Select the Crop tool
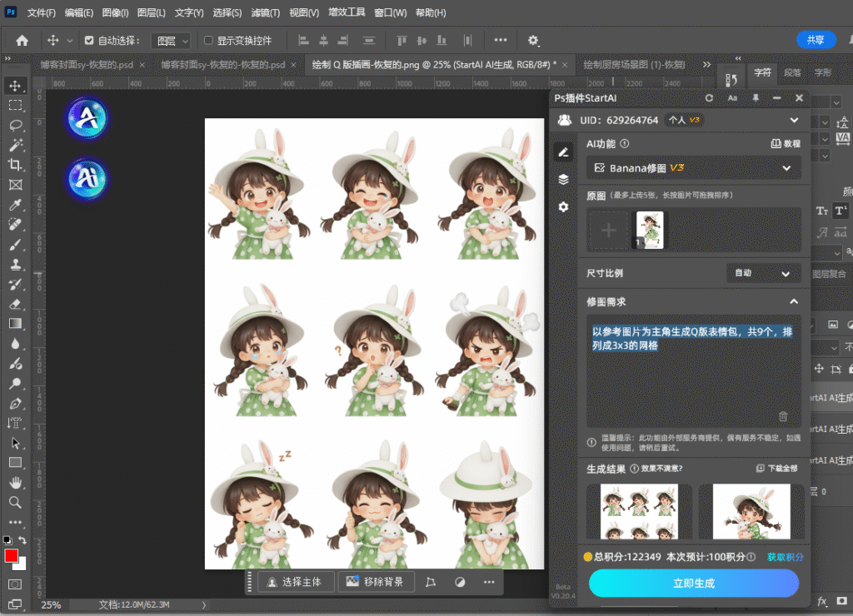This screenshot has width=853, height=616. 15,165
